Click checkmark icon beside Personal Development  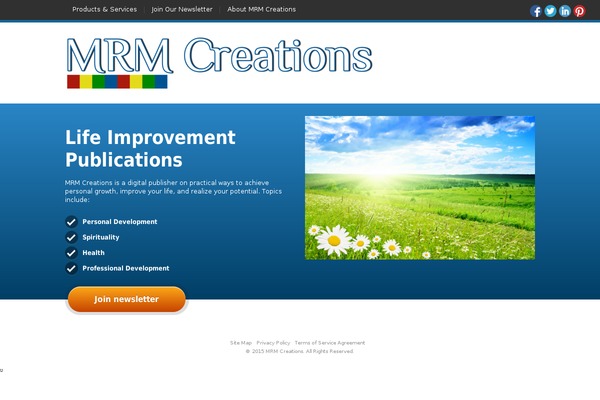point(71,222)
